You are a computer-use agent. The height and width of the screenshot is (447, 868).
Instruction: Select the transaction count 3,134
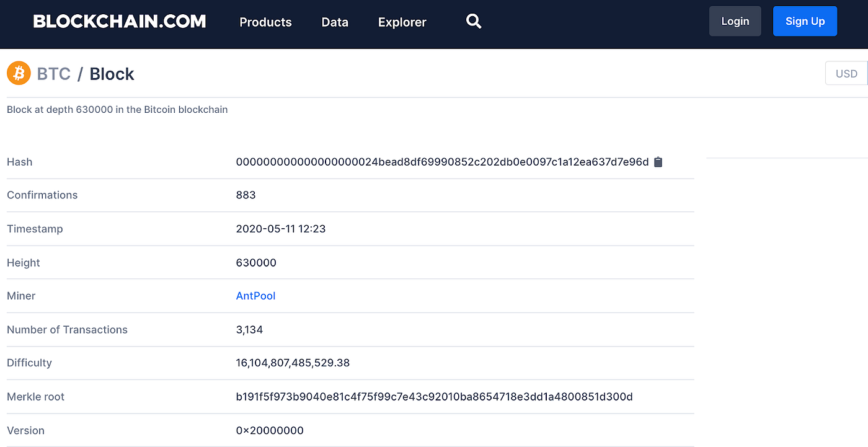249,330
